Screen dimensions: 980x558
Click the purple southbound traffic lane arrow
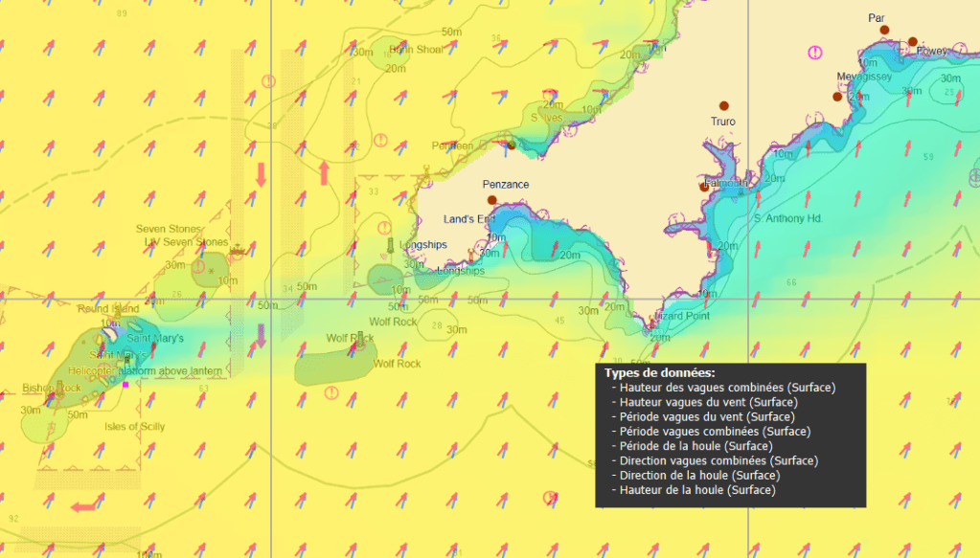(x=261, y=336)
